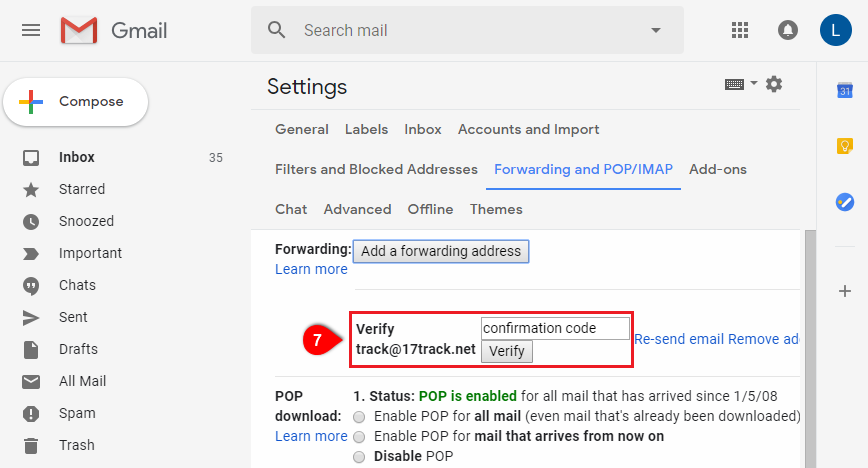Open Google Calendar side panel icon
The width and height of the screenshot is (868, 468).
[845, 90]
